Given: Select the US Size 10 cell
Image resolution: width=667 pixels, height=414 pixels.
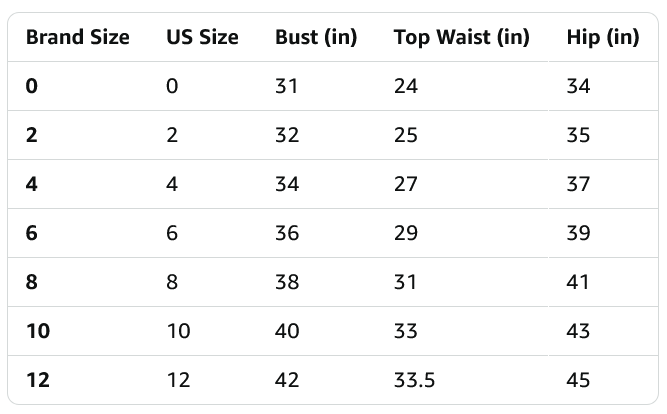Looking at the screenshot, I should pos(178,331).
